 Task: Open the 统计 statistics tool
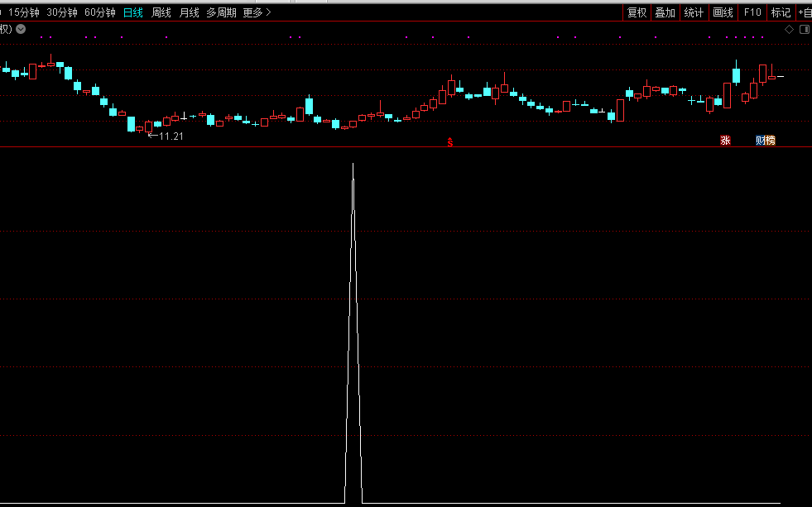pyautogui.click(x=694, y=12)
